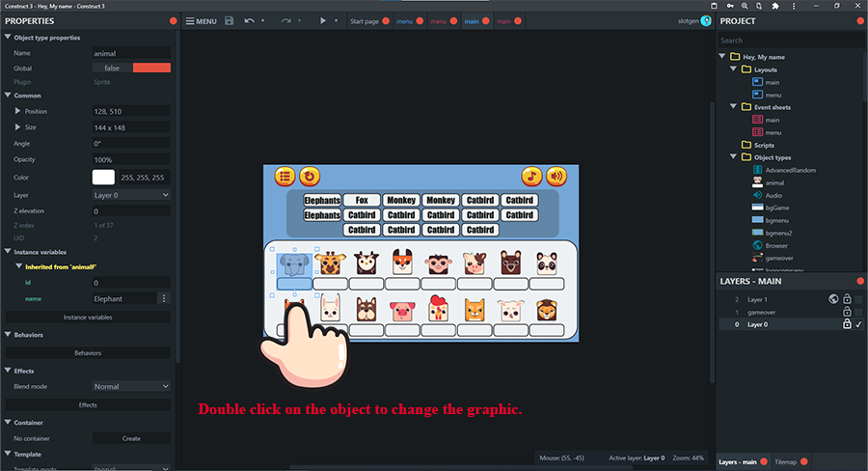Viewport: 868px width, 471px height.
Task: Click the color value 255, 255, 255
Action: (145, 178)
